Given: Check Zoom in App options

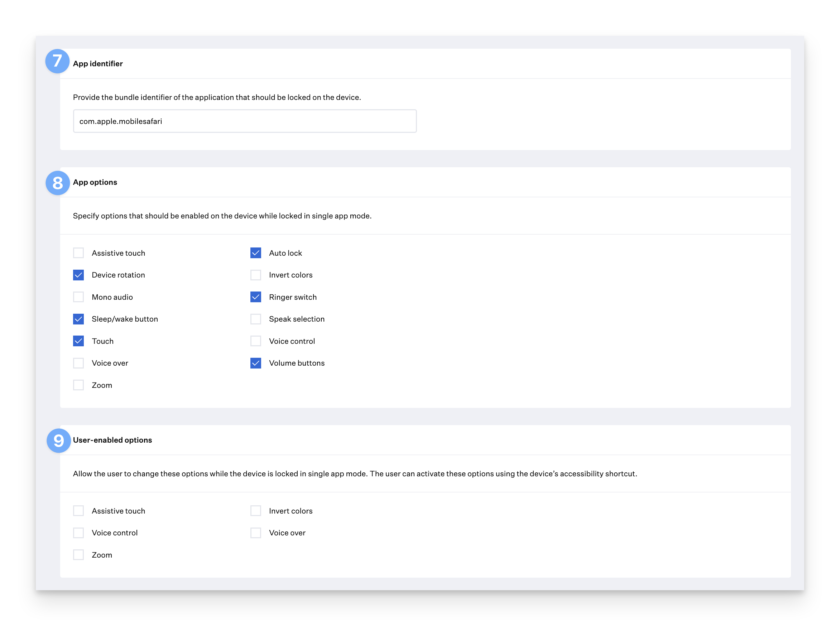Looking at the screenshot, I should pos(78,385).
